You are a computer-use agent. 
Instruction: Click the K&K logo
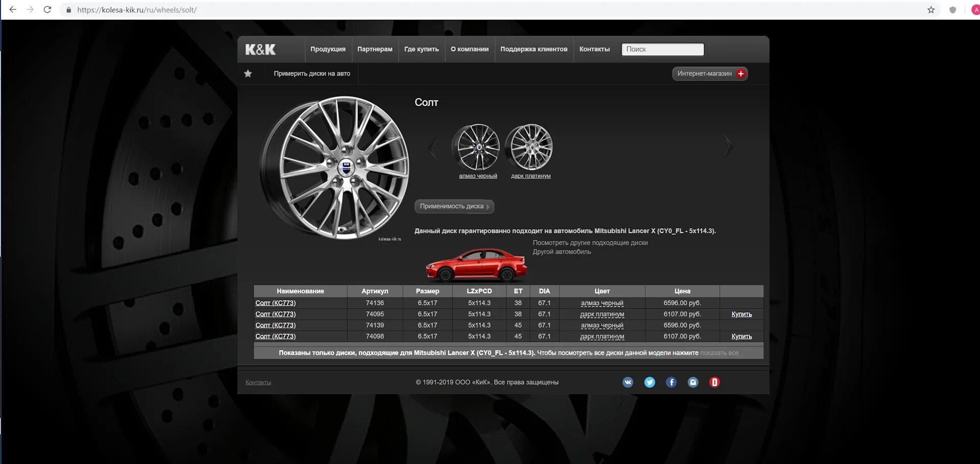260,50
